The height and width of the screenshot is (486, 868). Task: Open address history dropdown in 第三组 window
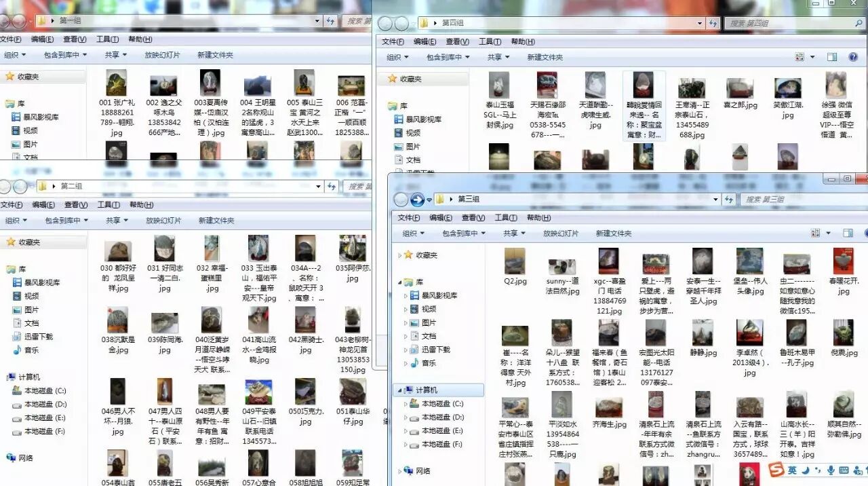[715, 200]
